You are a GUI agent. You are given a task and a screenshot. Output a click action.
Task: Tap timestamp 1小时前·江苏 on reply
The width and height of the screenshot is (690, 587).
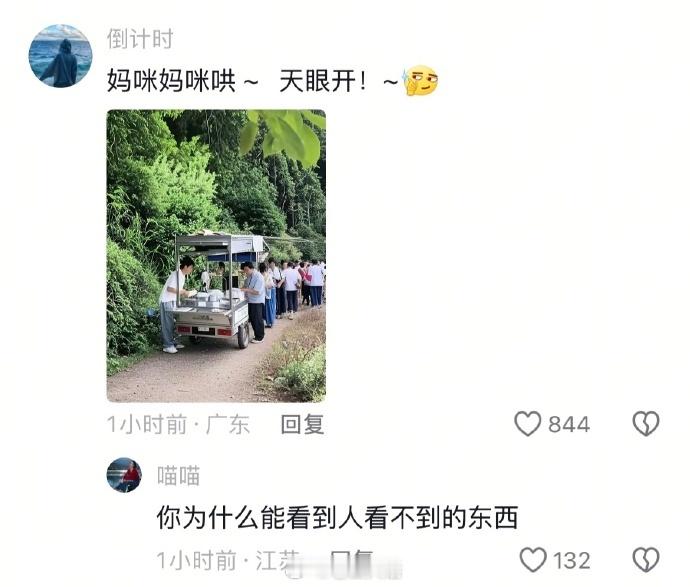228,560
